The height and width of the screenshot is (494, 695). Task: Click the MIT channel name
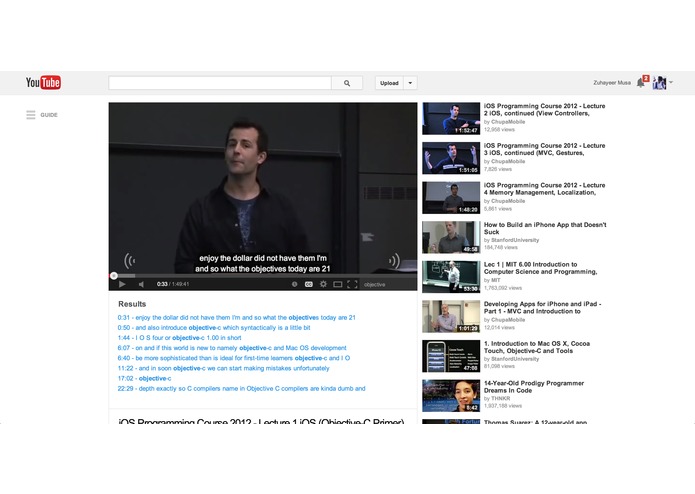click(x=496, y=280)
